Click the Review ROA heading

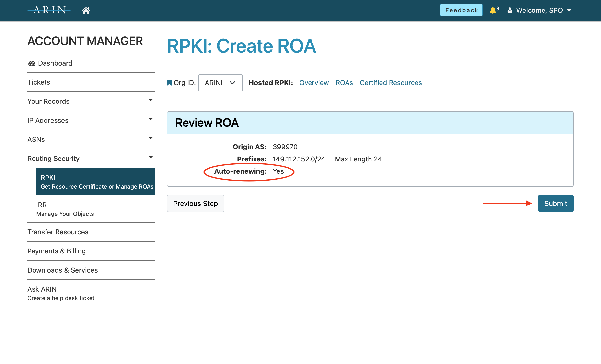(x=207, y=123)
